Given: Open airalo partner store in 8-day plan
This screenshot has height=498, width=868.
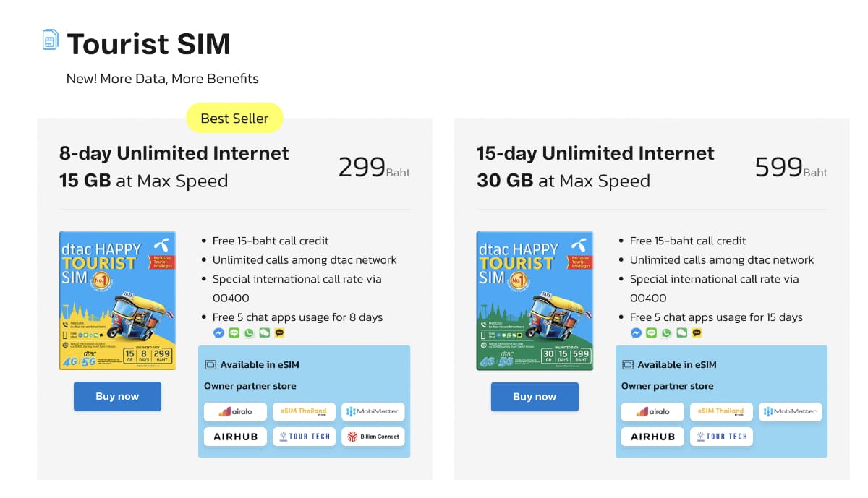Looking at the screenshot, I should [x=235, y=412].
